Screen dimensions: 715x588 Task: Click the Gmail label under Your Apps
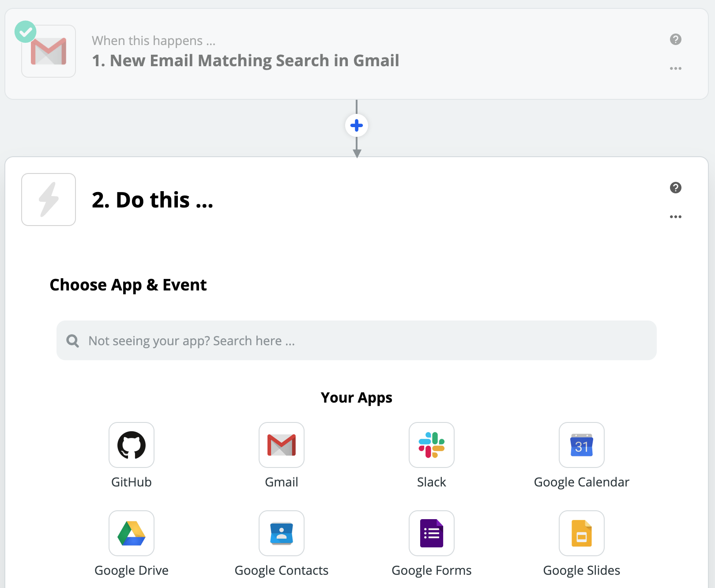[282, 482]
